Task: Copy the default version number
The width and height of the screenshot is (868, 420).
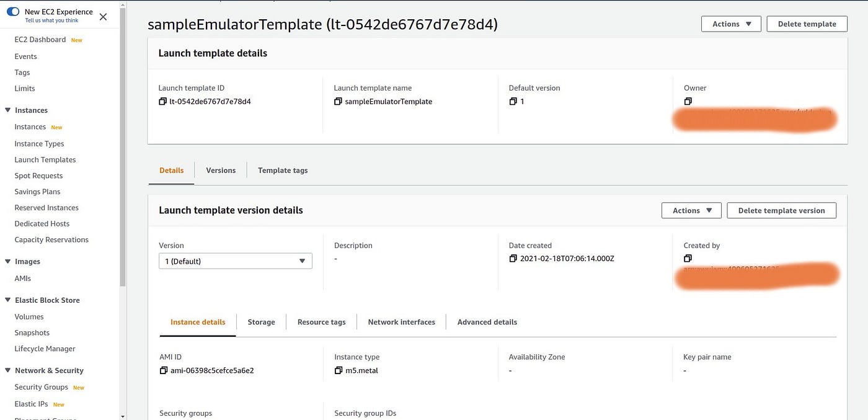Action: coord(513,101)
